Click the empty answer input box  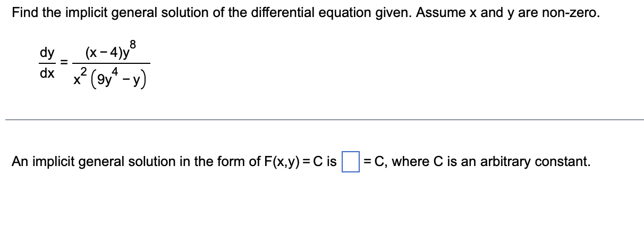tap(350, 162)
